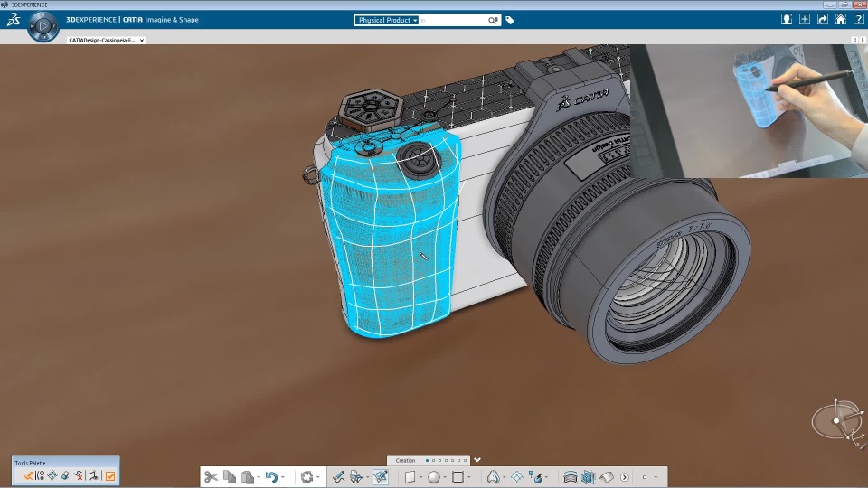Click the video inset thumbnail of stylus drawing
This screenshot has height=488, width=868.
(x=749, y=110)
